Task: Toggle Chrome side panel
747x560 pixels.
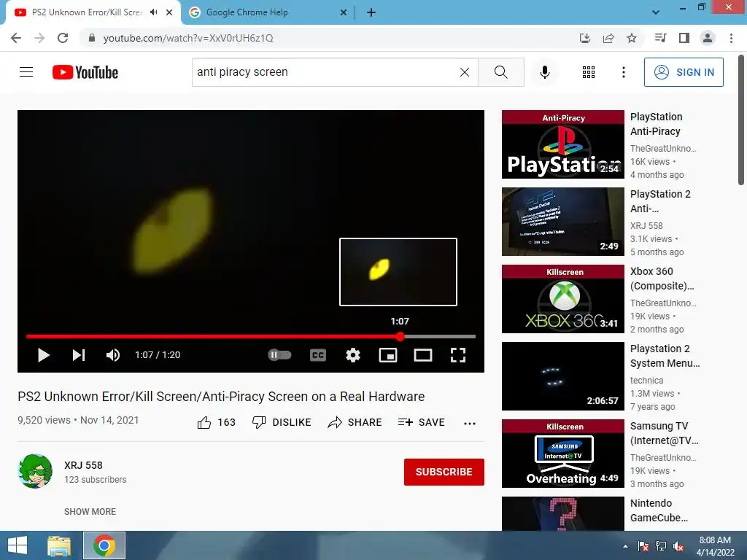Action: (x=684, y=38)
